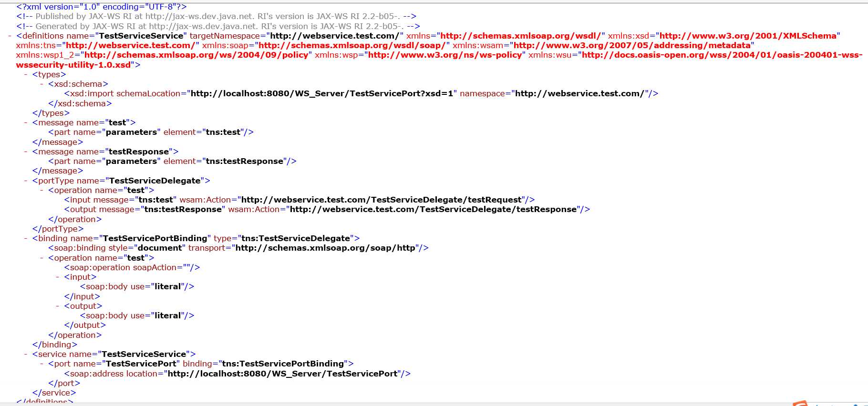This screenshot has width=868, height=406.
Task: Collapse the definitions TestServiceService root element
Action: tap(10, 36)
